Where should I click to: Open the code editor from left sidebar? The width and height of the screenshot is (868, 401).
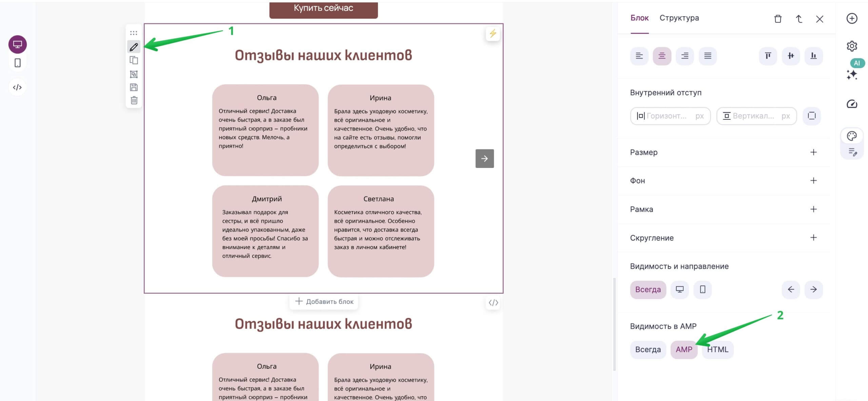tap(17, 88)
